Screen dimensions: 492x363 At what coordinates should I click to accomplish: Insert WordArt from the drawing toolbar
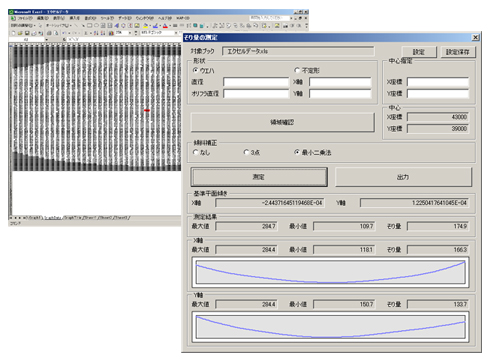coord(117,25)
